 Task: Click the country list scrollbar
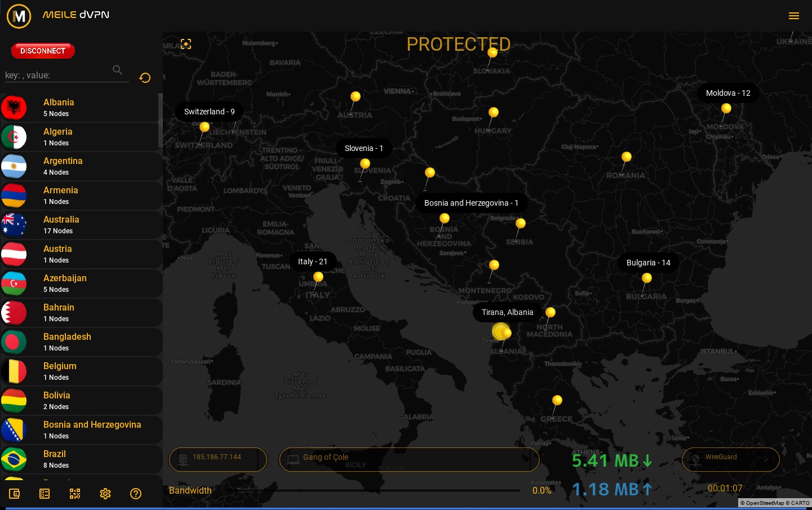coord(161,121)
